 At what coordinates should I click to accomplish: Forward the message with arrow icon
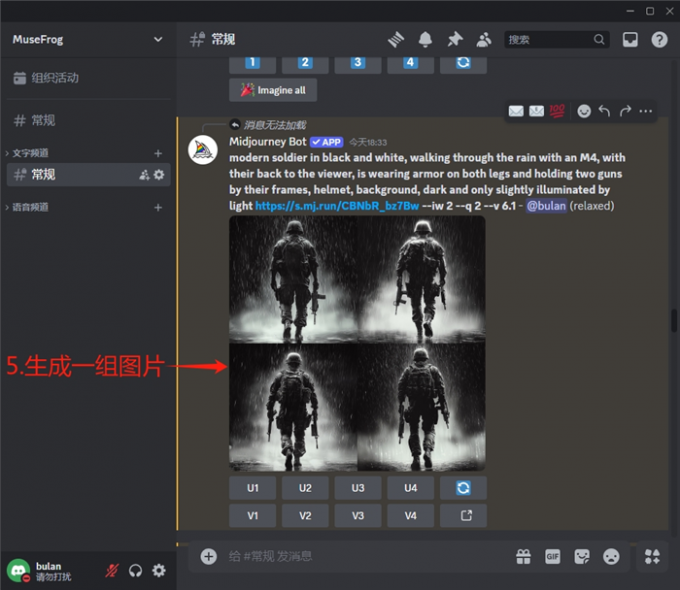point(625,111)
